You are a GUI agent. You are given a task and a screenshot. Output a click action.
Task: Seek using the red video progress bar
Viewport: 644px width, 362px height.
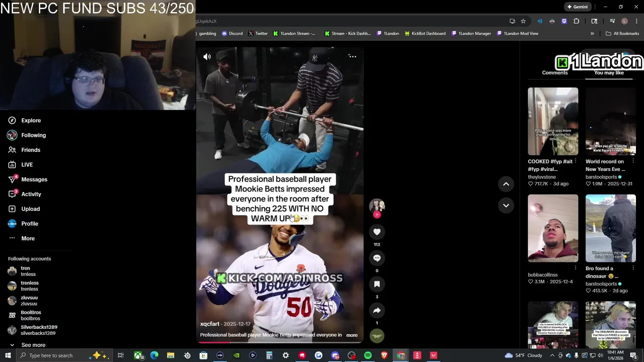280,342
